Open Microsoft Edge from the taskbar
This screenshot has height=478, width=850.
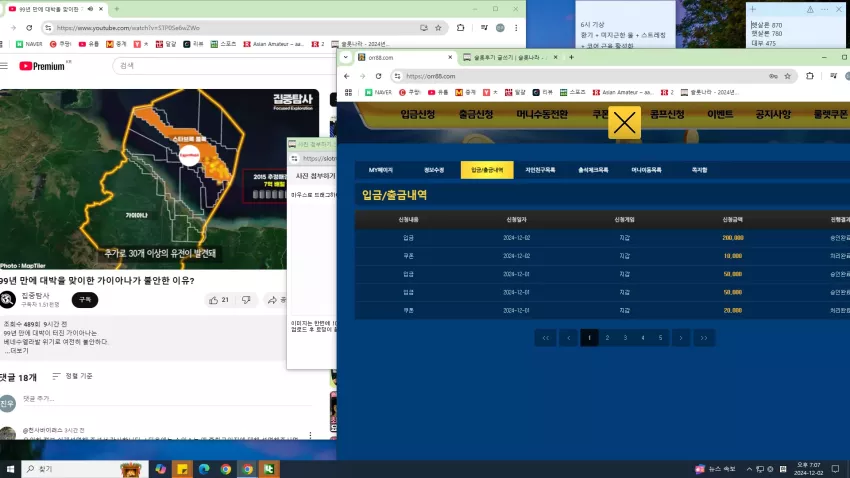[204, 469]
